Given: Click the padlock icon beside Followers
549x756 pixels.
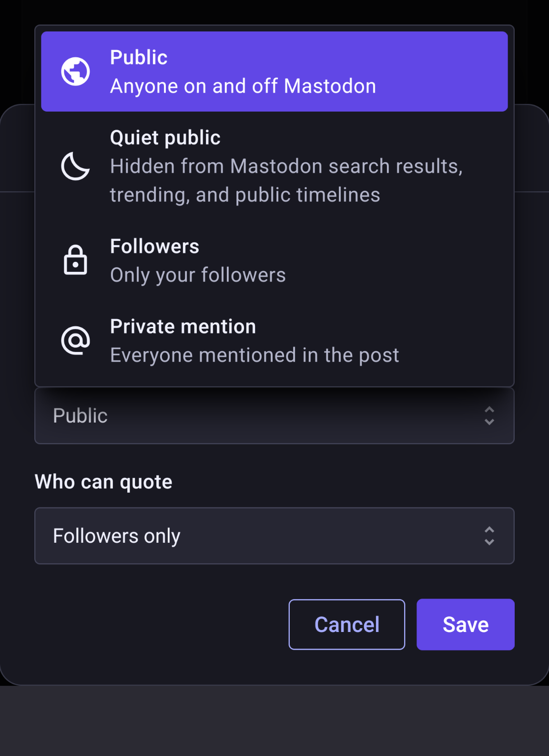Looking at the screenshot, I should click(x=75, y=260).
